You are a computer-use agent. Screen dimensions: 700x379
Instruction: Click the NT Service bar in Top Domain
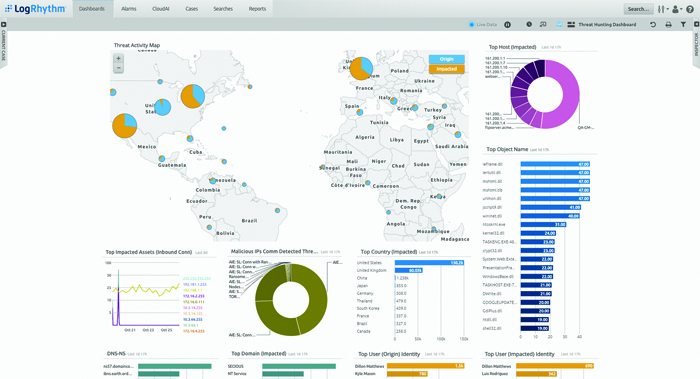283,374
